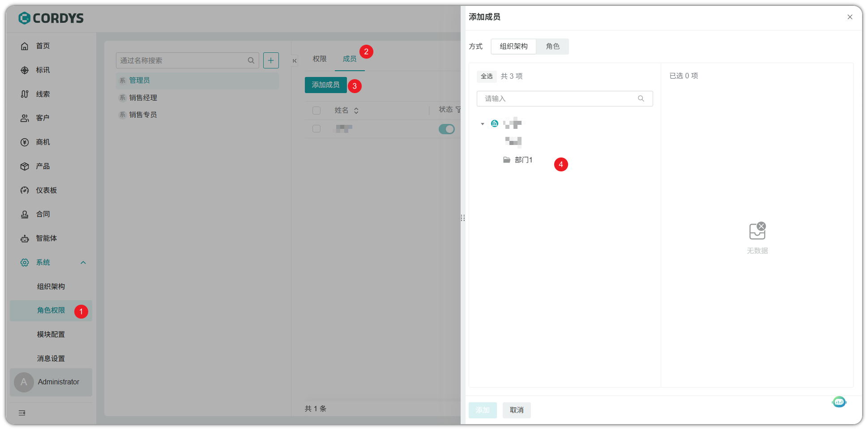
Task: Select the 角色 method tab
Action: [x=552, y=47]
